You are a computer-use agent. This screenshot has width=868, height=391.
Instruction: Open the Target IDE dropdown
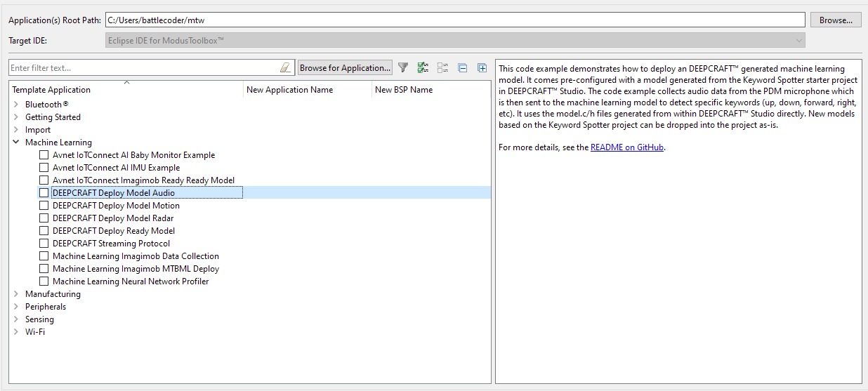(x=455, y=41)
